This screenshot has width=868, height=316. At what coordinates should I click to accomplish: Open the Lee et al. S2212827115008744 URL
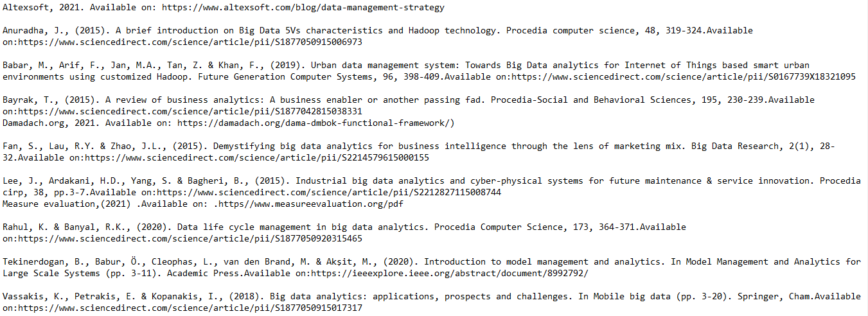coord(329,192)
